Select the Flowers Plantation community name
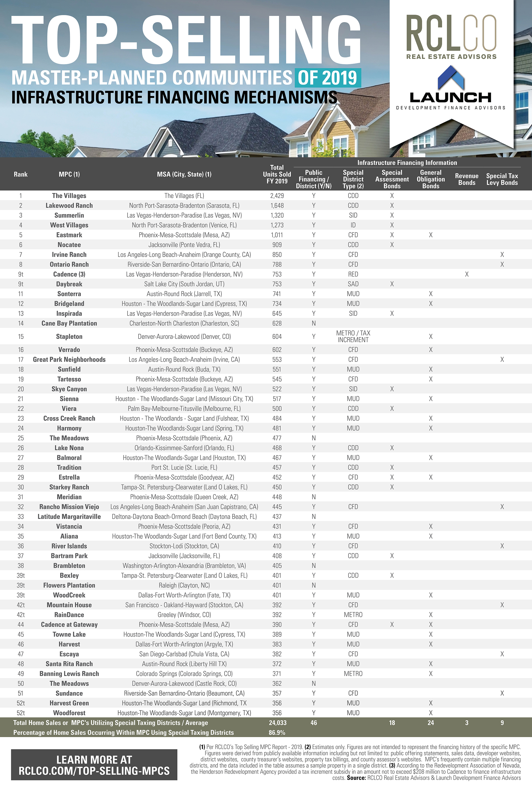532x798 pixels. click(x=69, y=586)
